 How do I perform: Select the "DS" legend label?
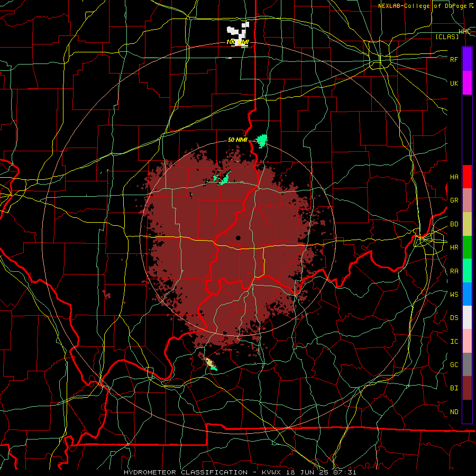pyautogui.click(x=454, y=318)
